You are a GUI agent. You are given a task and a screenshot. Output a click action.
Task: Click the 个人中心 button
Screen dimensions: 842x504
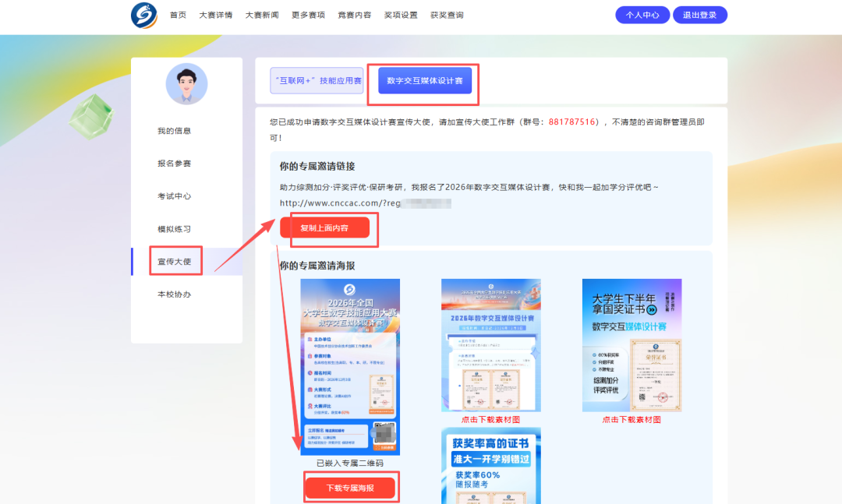642,15
